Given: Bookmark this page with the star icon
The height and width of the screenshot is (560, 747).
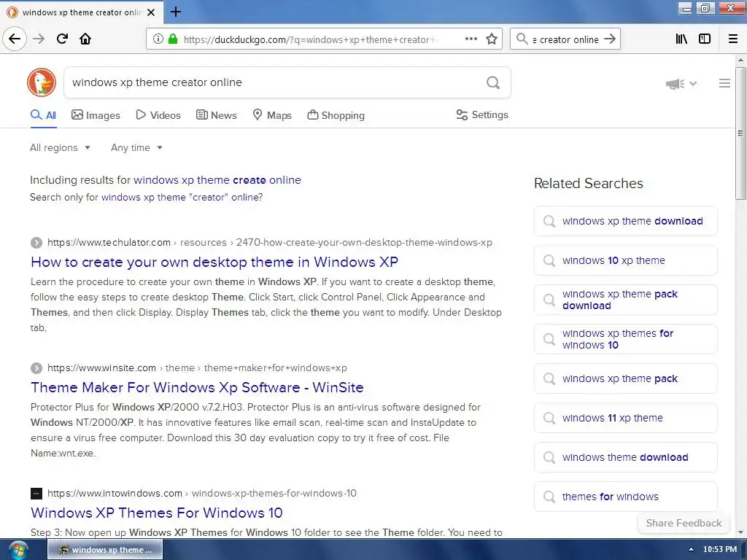Looking at the screenshot, I should click(492, 39).
